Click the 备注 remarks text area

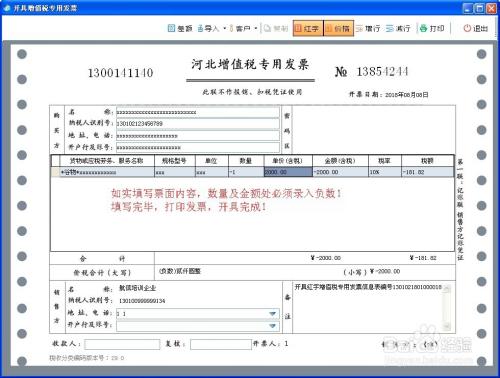[x=368, y=307]
